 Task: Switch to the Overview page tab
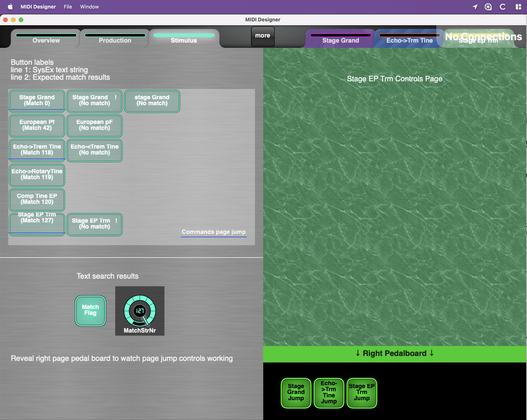(46, 38)
